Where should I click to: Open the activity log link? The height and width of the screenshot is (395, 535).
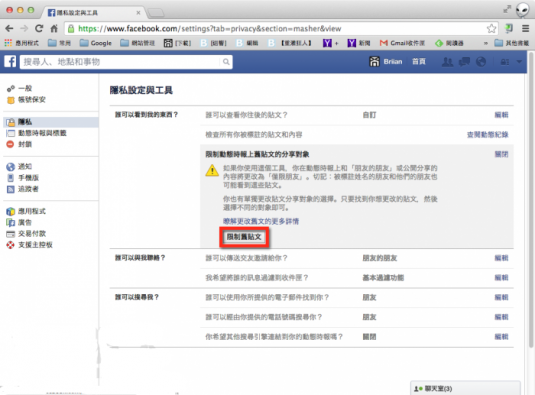click(x=488, y=135)
